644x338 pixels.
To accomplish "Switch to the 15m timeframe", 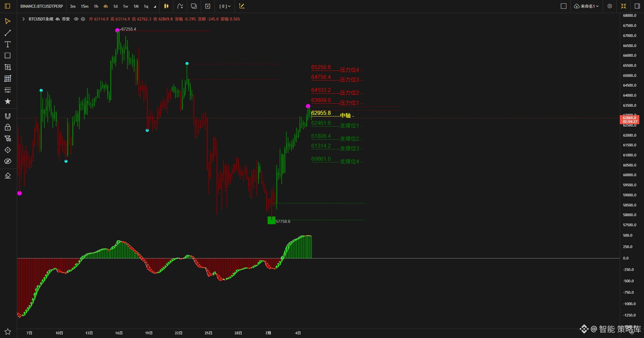I will [x=85, y=6].
